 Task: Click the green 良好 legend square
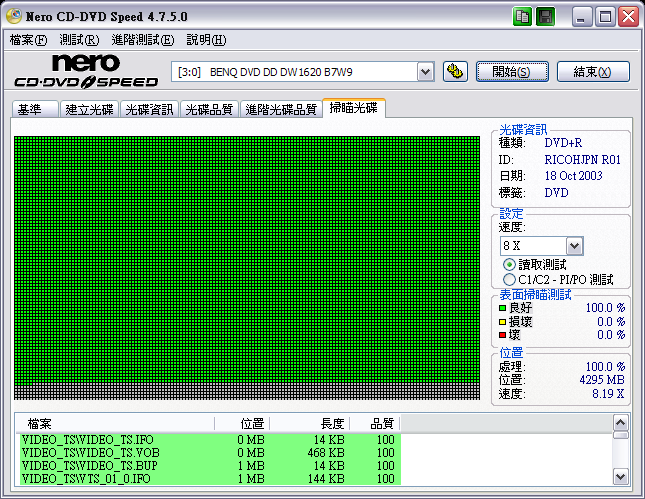(502, 308)
